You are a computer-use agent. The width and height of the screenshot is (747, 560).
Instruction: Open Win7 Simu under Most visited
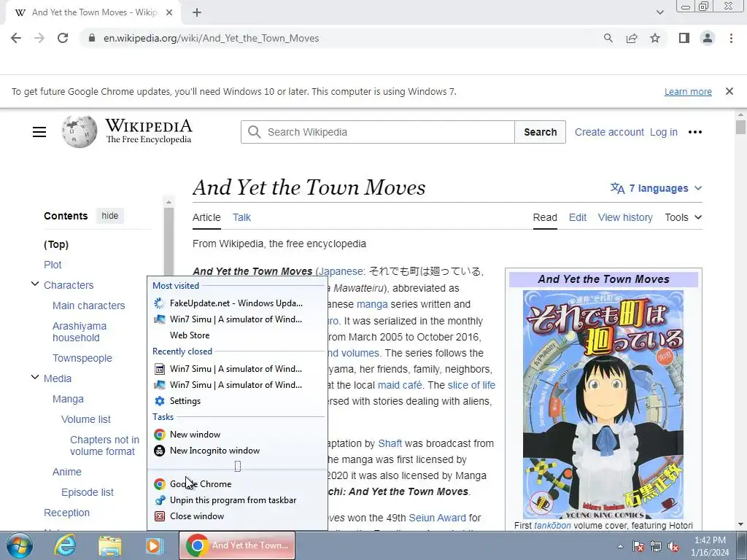(237, 319)
